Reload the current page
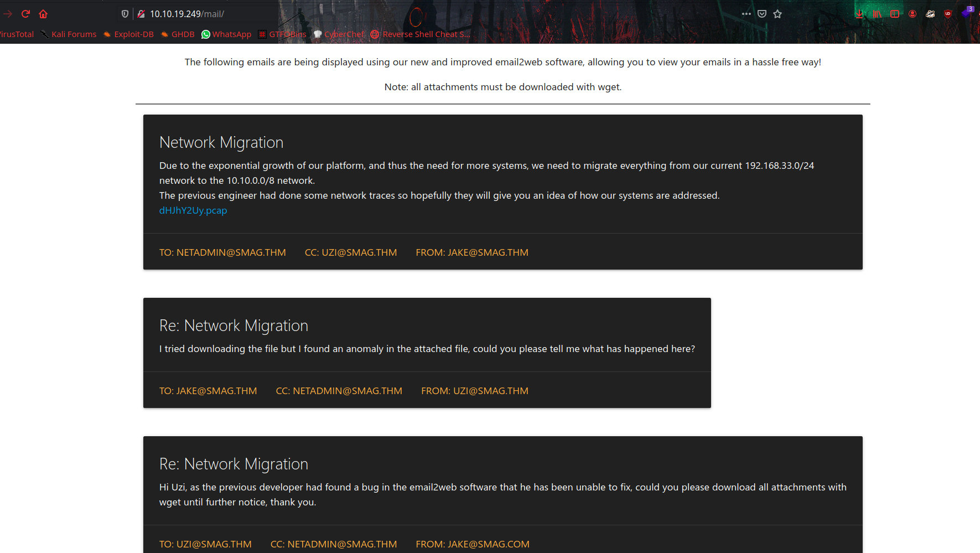 tap(25, 14)
